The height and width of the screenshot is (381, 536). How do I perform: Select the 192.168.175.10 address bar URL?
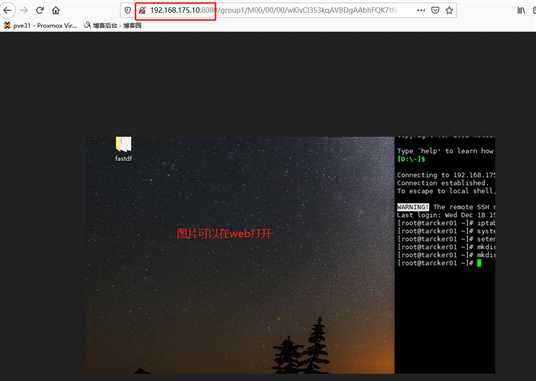pos(273,11)
